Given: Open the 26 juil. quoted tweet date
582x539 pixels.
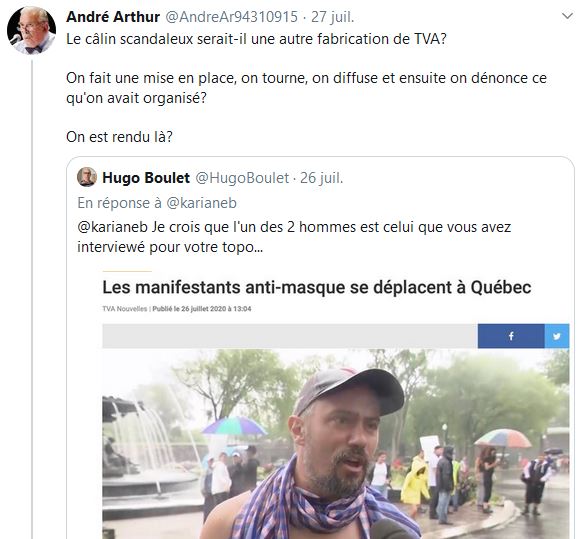Looking at the screenshot, I should (321, 178).
